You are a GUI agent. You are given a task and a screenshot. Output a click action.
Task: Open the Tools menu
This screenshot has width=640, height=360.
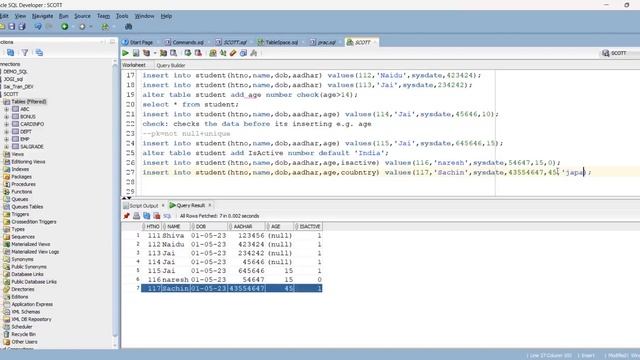point(122,16)
